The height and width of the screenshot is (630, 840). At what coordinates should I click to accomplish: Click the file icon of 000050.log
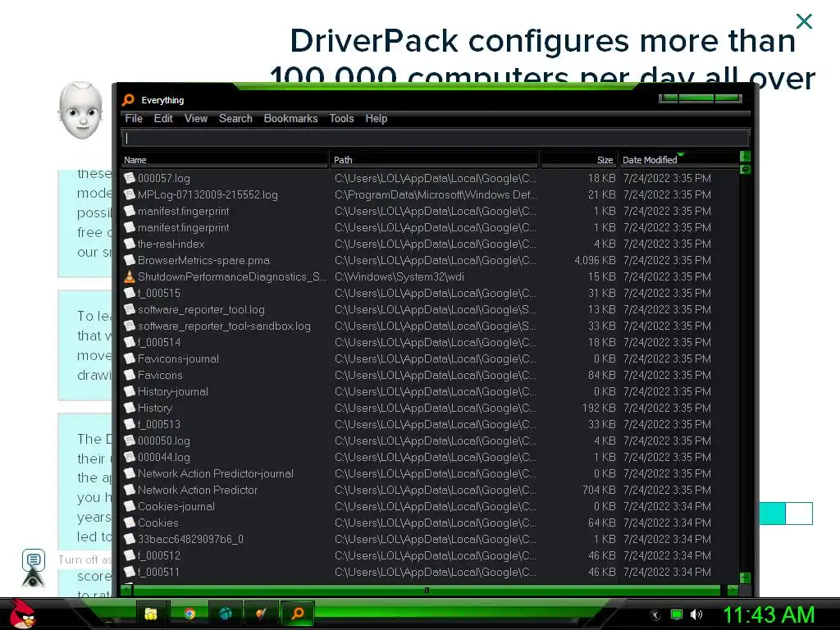click(x=129, y=441)
